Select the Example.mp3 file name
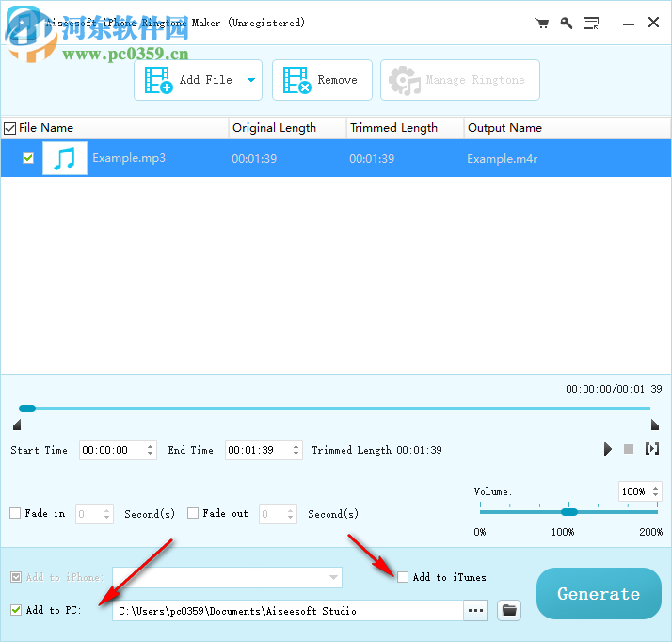 129,158
